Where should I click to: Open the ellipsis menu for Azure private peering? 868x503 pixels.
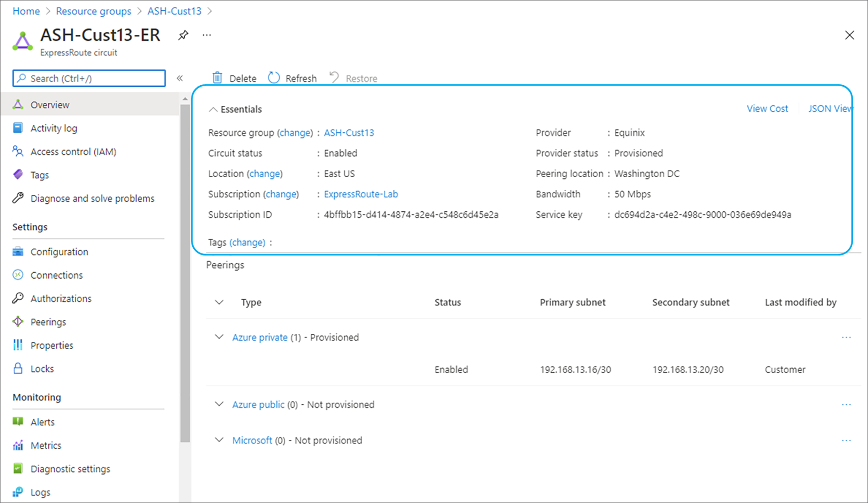tap(846, 337)
